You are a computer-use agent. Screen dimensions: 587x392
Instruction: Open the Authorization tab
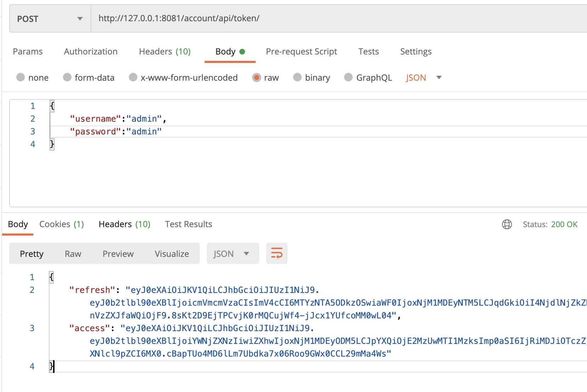[91, 52]
